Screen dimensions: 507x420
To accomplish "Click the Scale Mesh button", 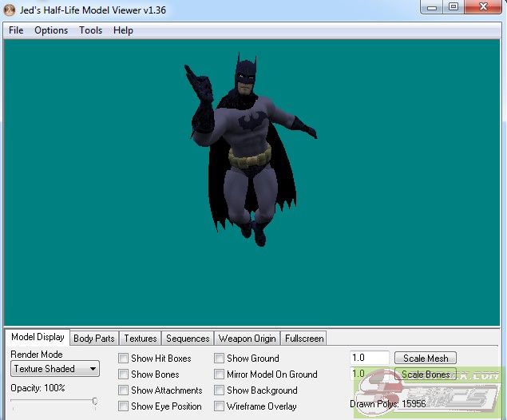I will 426,359.
